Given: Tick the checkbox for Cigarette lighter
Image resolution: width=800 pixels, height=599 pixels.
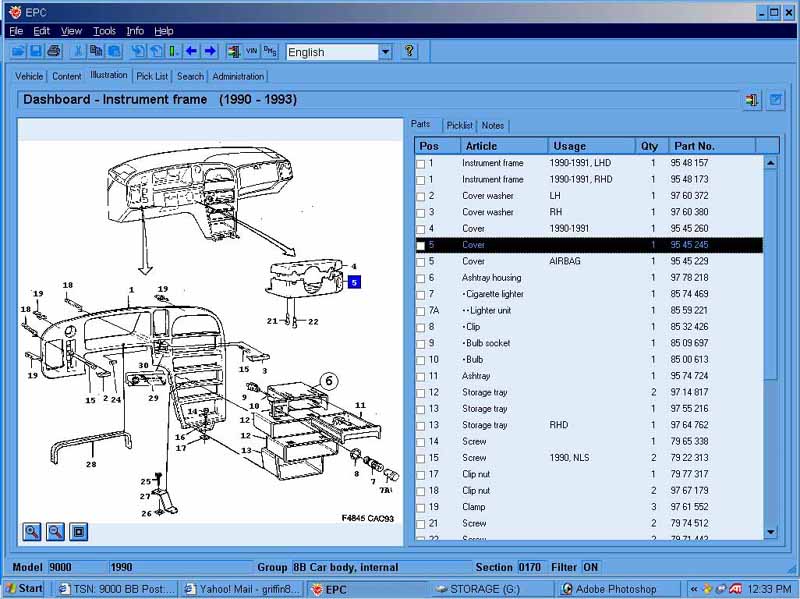Looking at the screenshot, I should click(x=421, y=295).
